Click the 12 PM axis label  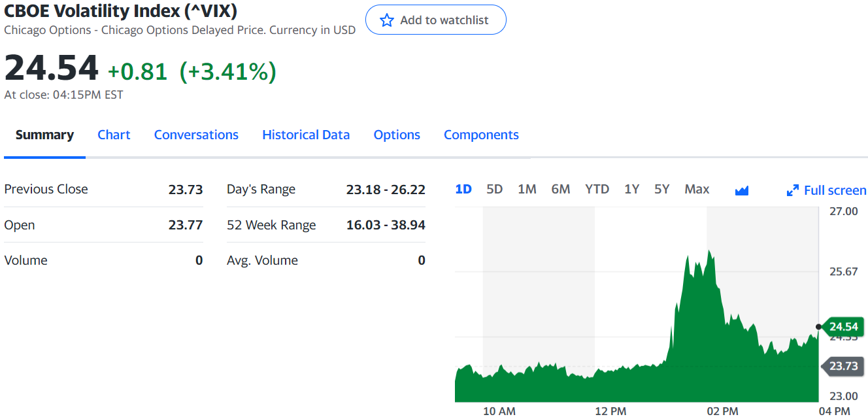click(x=610, y=411)
